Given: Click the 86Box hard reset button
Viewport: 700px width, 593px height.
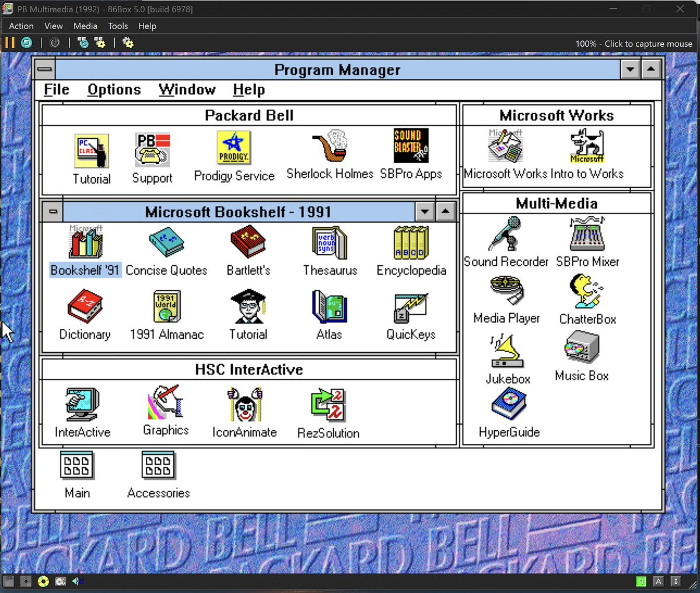Looking at the screenshot, I should [x=27, y=43].
